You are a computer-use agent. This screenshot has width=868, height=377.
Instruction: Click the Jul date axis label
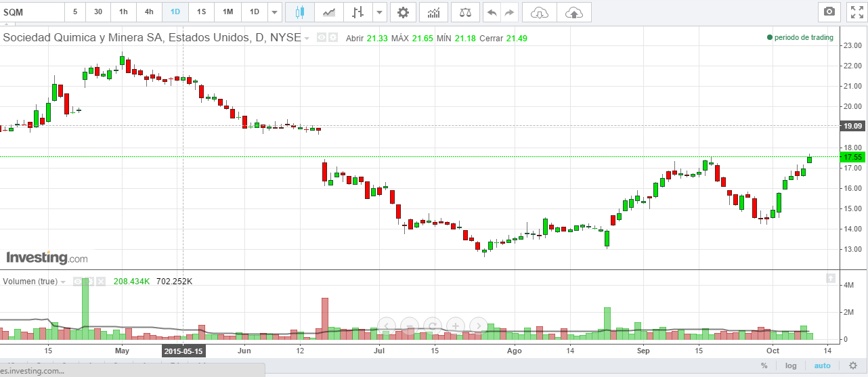coord(379,351)
